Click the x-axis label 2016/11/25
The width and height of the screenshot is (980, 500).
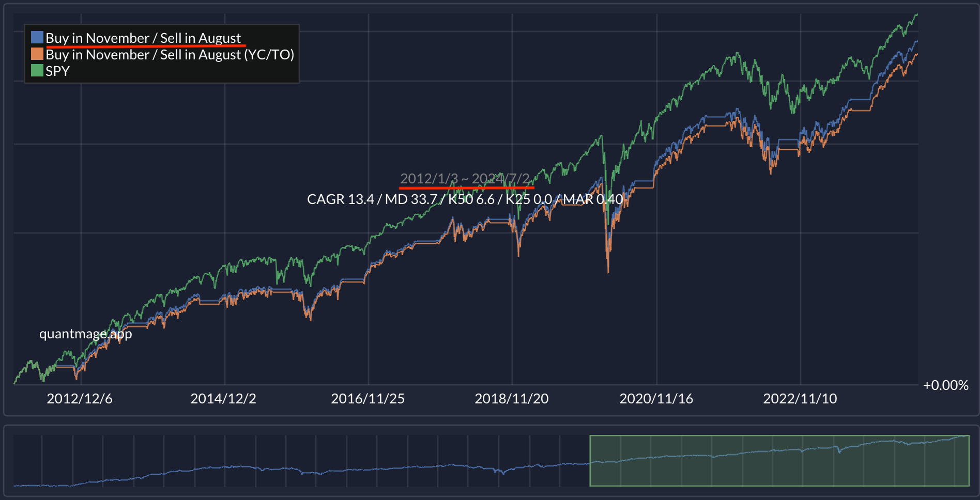[367, 398]
